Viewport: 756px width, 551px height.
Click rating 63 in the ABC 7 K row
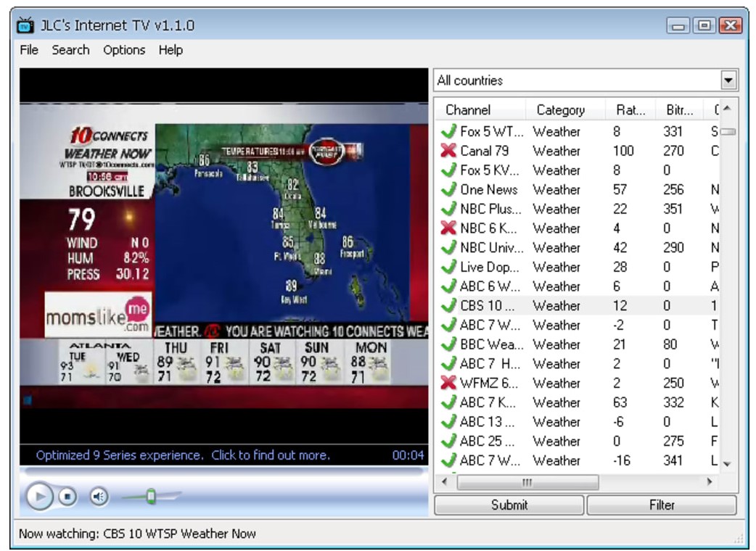pos(620,402)
